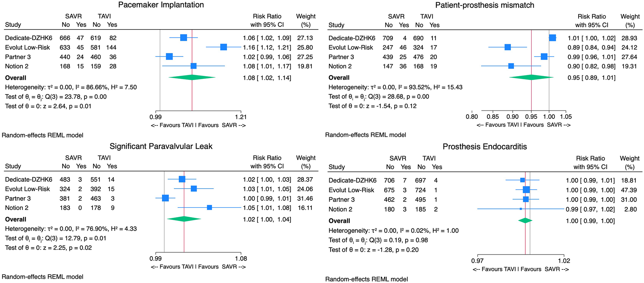Click the green Overall diamond in Paravalvular Leak
Screen dimensions: 644x283
click(x=184, y=219)
